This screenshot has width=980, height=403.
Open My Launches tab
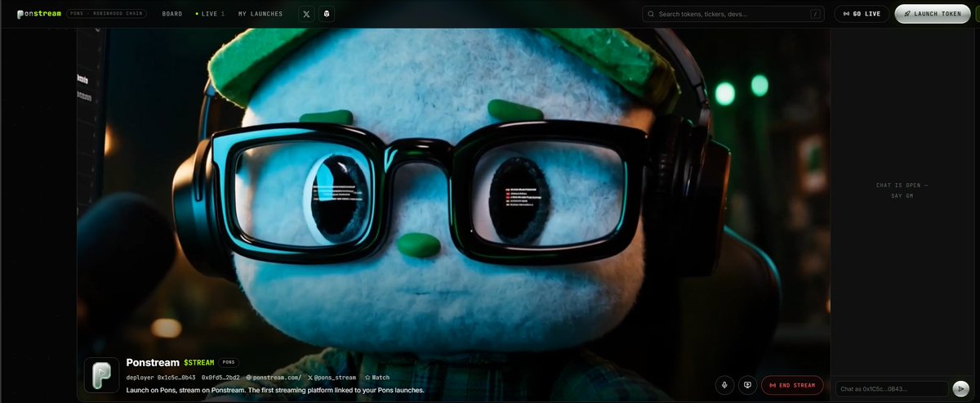click(261, 14)
